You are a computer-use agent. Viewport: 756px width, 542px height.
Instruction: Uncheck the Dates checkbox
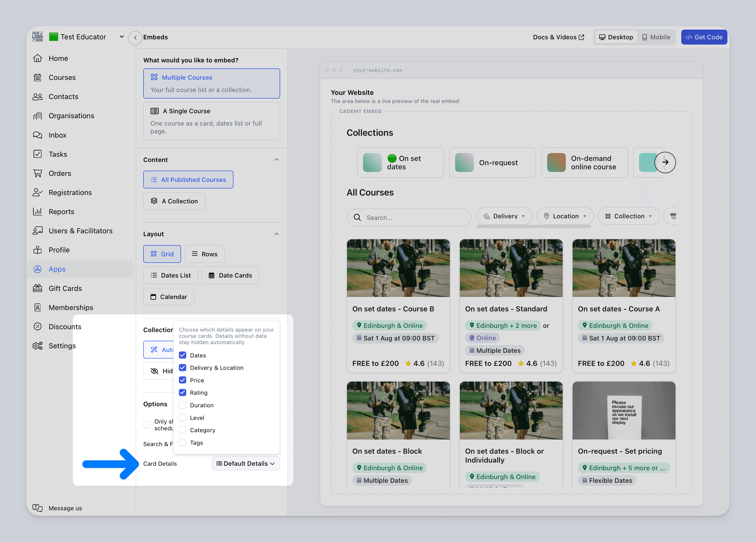tap(183, 355)
